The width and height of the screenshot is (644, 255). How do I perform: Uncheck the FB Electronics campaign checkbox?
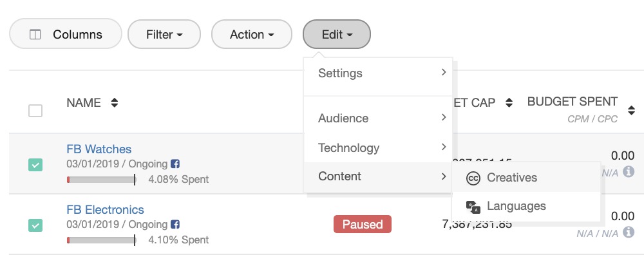pos(35,225)
